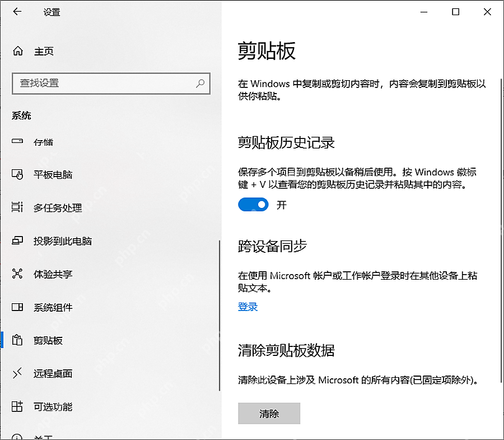Select 平板电脑 in the sidebar
Viewport: 504px width, 440px height.
click(53, 175)
